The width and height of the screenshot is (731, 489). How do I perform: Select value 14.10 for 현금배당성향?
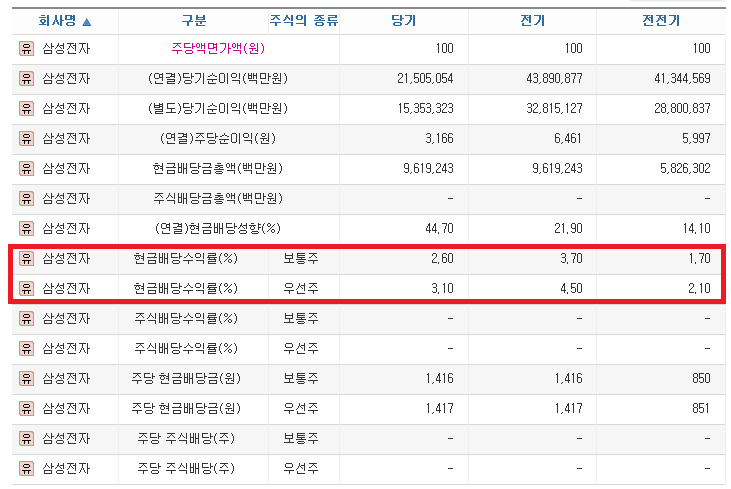click(697, 228)
